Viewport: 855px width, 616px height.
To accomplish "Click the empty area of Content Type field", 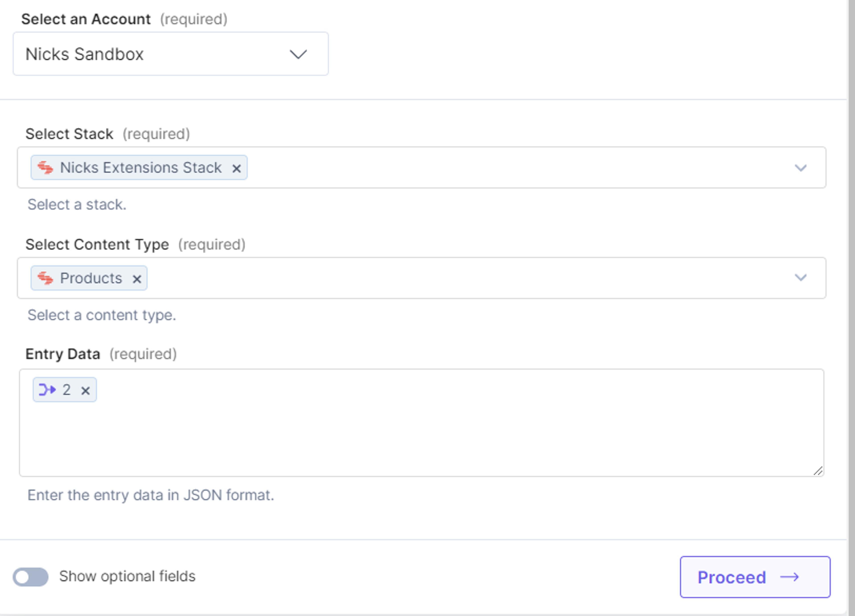I will pyautogui.click(x=467, y=279).
